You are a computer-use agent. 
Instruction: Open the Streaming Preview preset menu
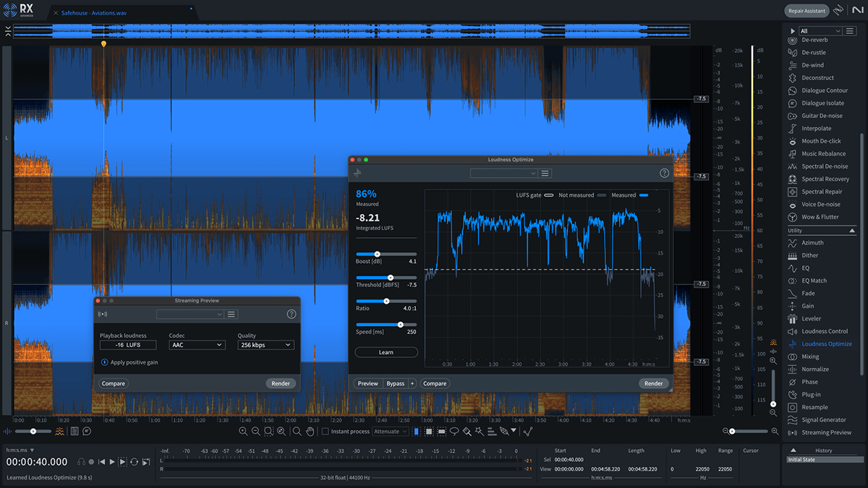tap(232, 314)
